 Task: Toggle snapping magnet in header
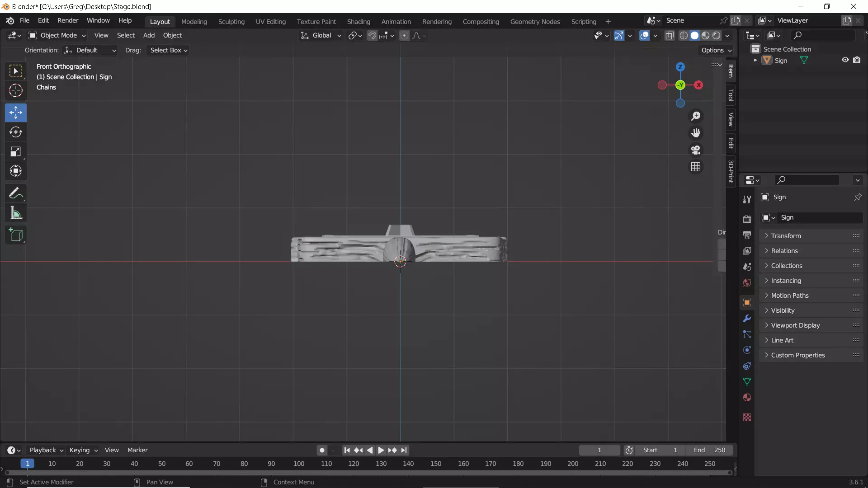[x=372, y=35]
